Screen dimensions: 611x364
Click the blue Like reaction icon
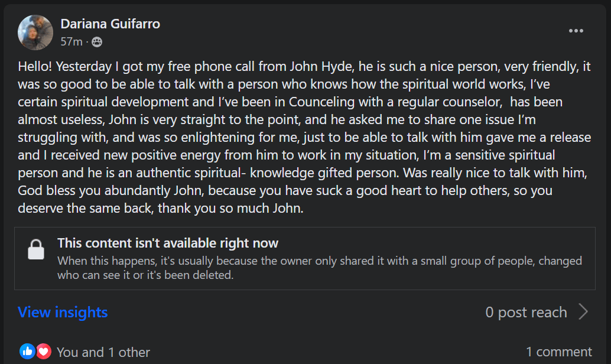(x=27, y=352)
